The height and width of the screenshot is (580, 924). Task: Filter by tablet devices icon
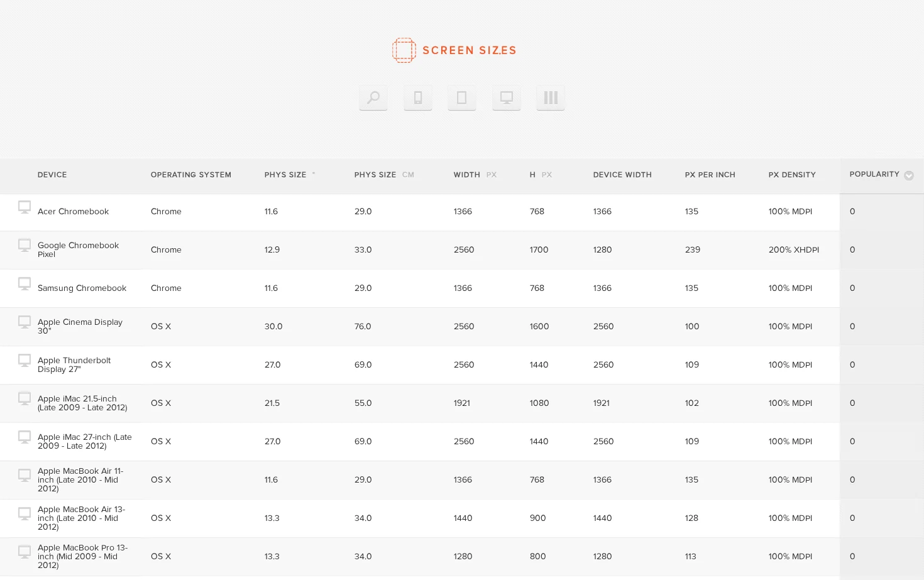(x=462, y=97)
